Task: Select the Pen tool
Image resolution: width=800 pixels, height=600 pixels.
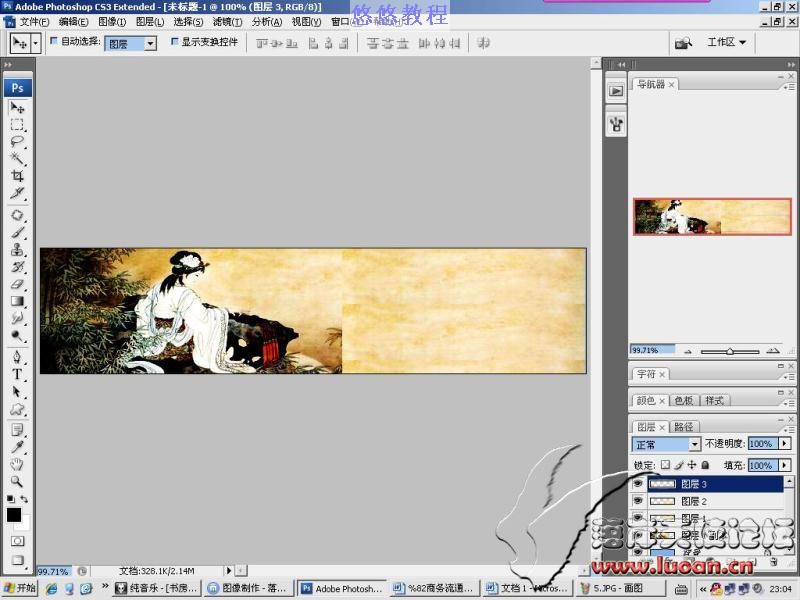Action: tap(17, 357)
